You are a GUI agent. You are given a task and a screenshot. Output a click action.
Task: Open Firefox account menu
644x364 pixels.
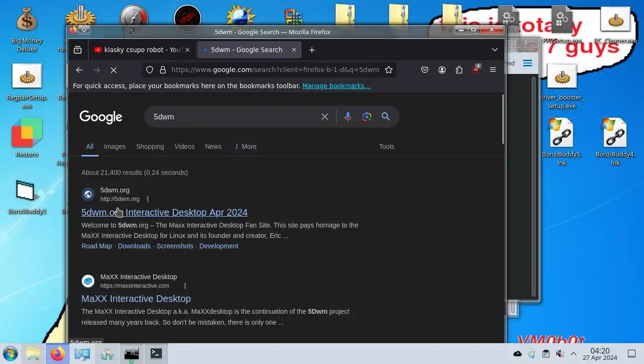442,70
